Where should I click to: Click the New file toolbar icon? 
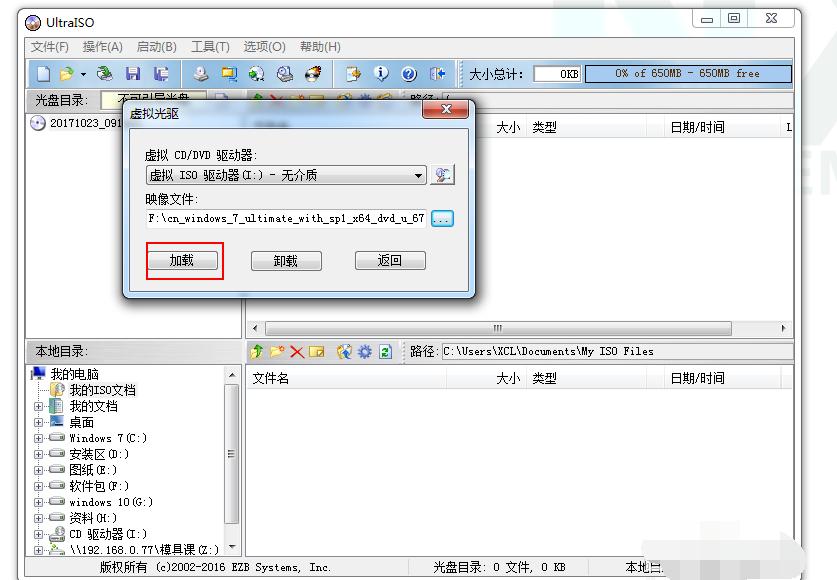point(43,74)
